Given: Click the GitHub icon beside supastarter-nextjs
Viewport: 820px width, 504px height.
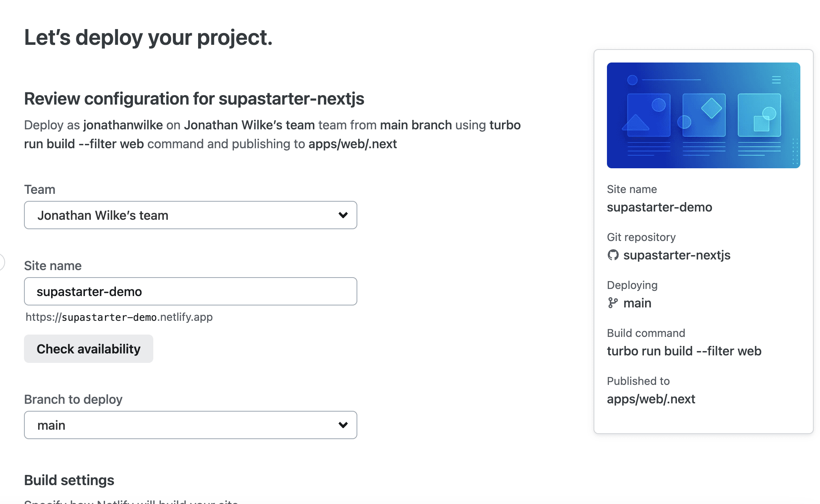Looking at the screenshot, I should coord(613,255).
